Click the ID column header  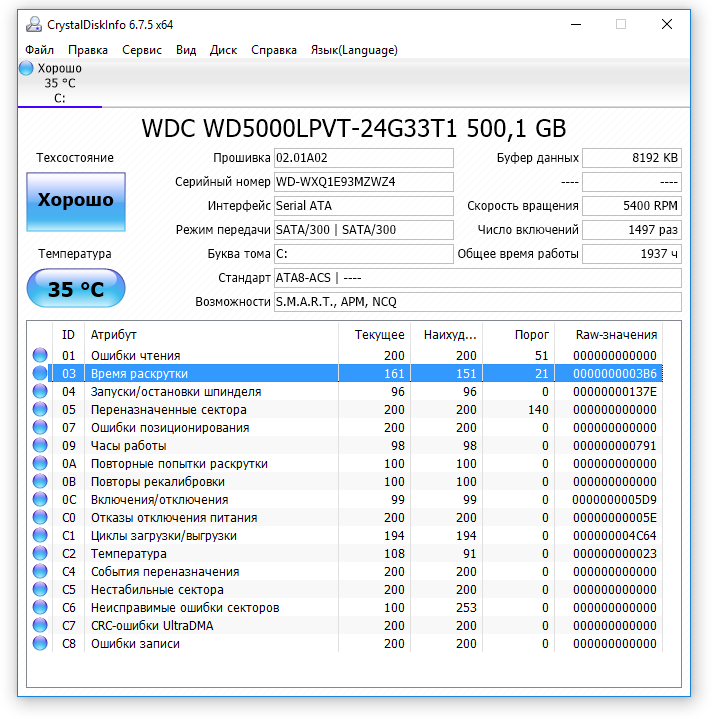[68, 335]
